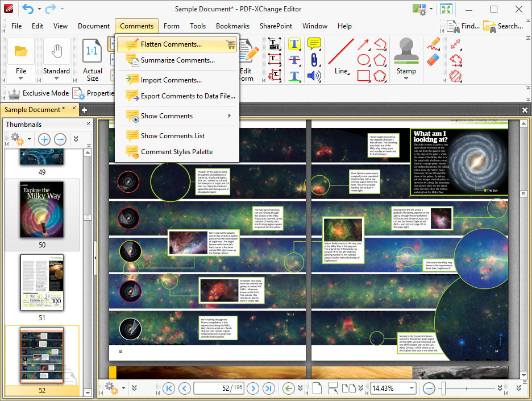Screen dimensions: 532x401
Task: Go to first page button
Action: [169, 388]
